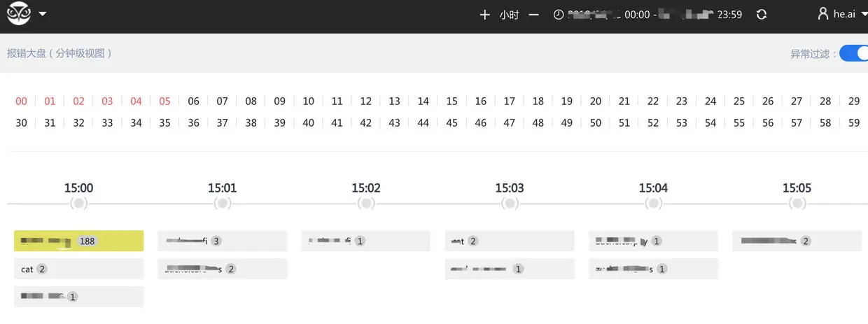
Task: Open yellow highlighted card with 188 errors
Action: point(79,241)
